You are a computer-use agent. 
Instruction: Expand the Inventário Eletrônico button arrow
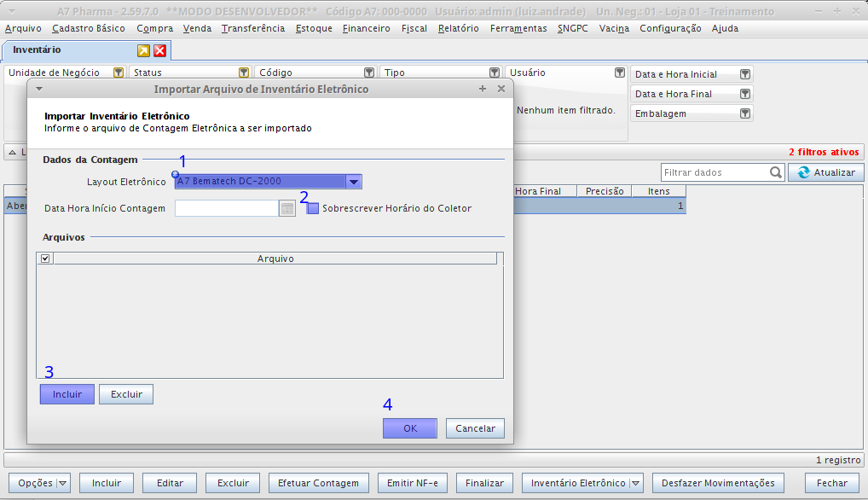tap(635, 483)
